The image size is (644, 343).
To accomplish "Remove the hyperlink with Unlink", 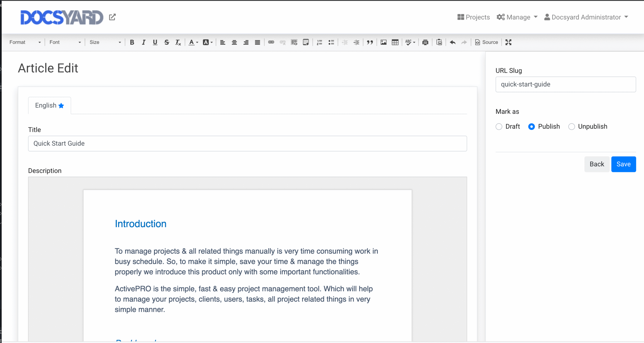I will [282, 42].
